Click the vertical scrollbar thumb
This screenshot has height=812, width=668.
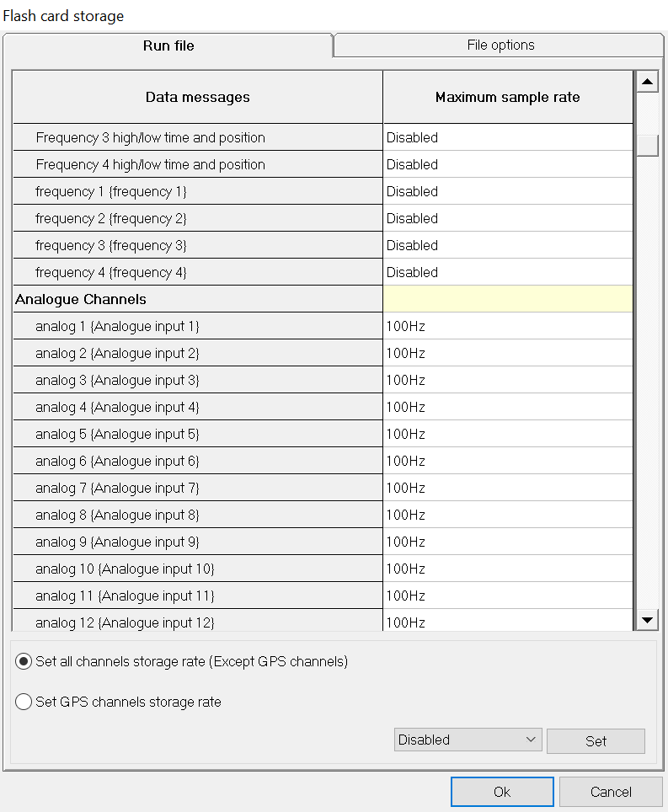[647, 145]
